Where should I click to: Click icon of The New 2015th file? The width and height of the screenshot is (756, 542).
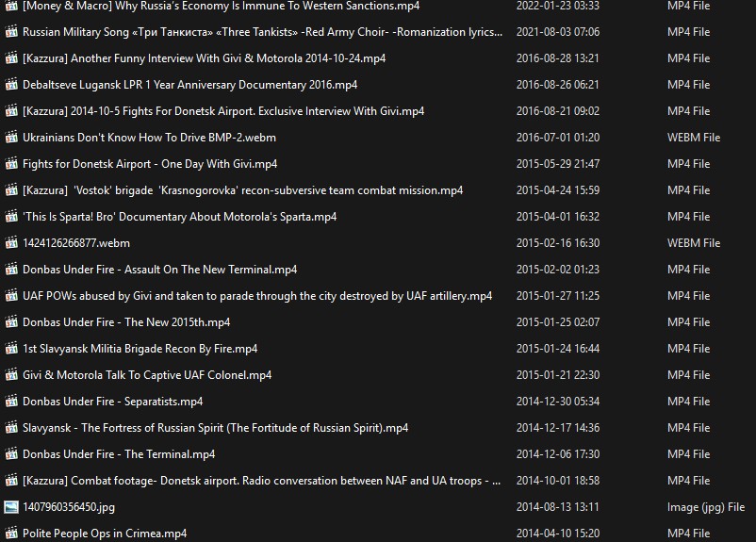tap(11, 322)
